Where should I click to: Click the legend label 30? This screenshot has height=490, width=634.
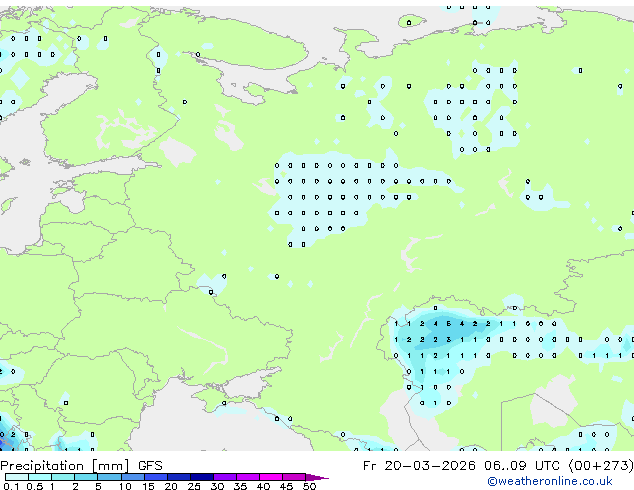tap(217, 486)
